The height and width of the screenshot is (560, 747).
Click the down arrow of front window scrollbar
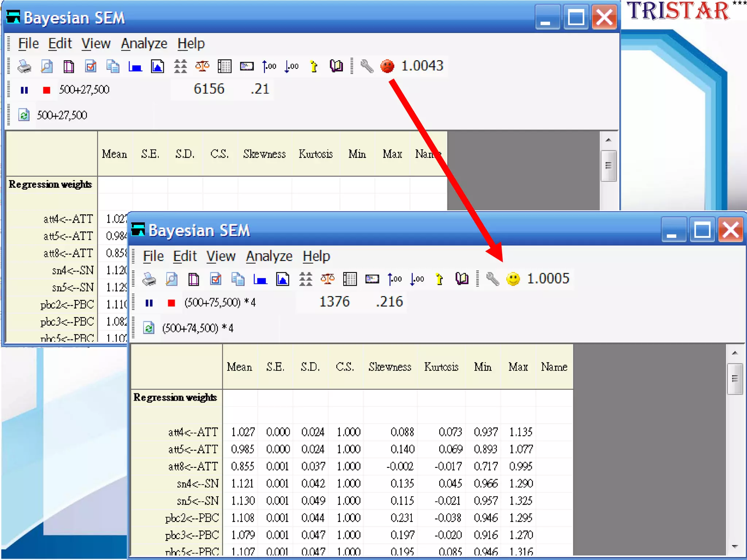(x=735, y=547)
